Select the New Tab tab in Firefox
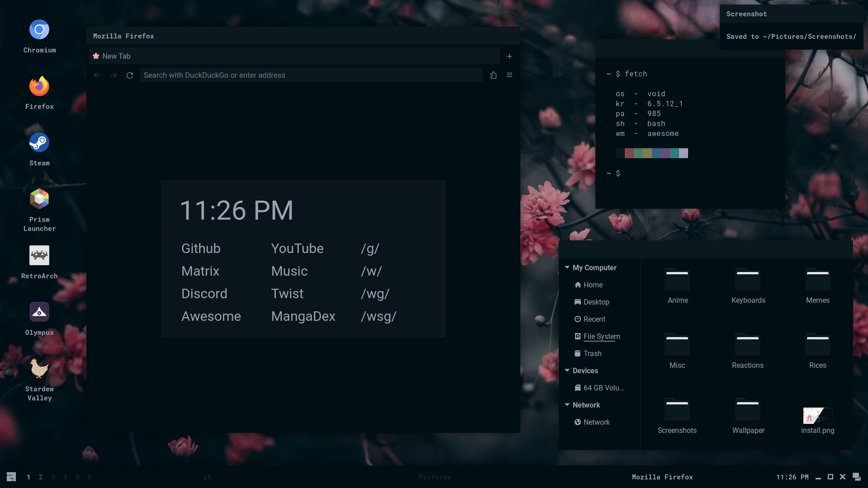Image resolution: width=868 pixels, height=488 pixels. tap(117, 56)
